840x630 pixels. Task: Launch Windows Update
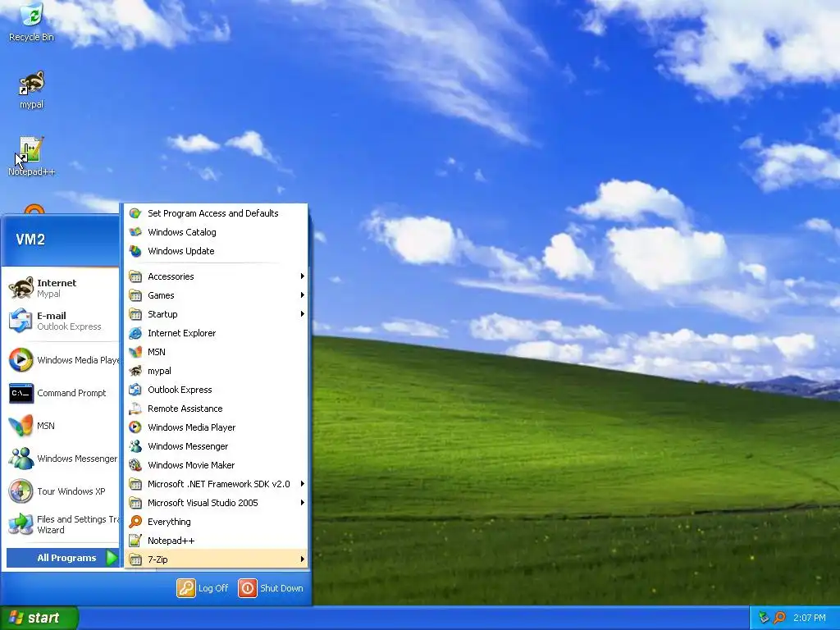(x=217, y=251)
